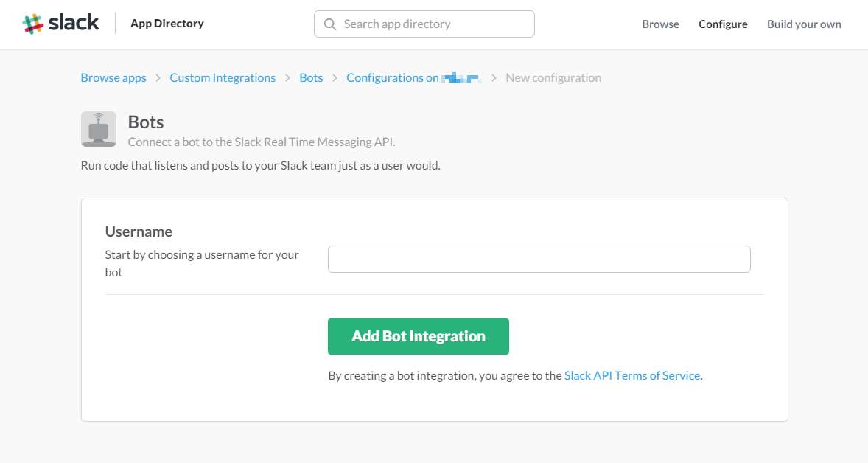This screenshot has height=463, width=868.
Task: Open Slack API Terms of Service link
Action: 631,376
